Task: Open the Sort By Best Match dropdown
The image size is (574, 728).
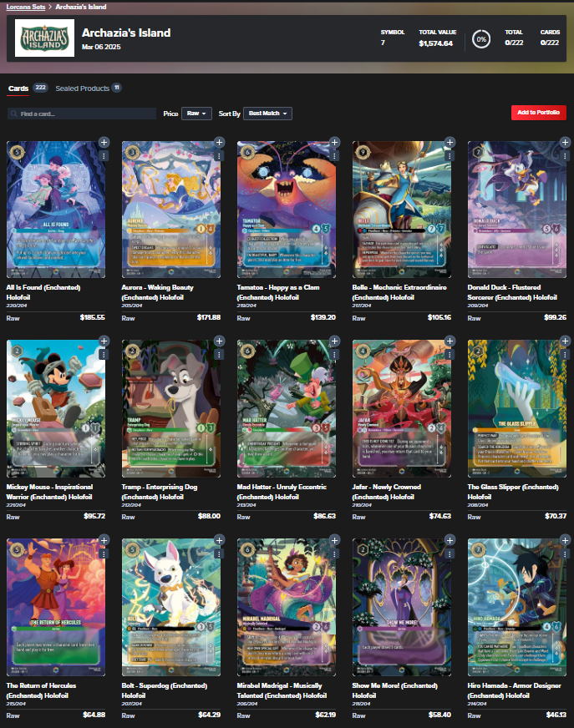Action: pyautogui.click(x=267, y=114)
